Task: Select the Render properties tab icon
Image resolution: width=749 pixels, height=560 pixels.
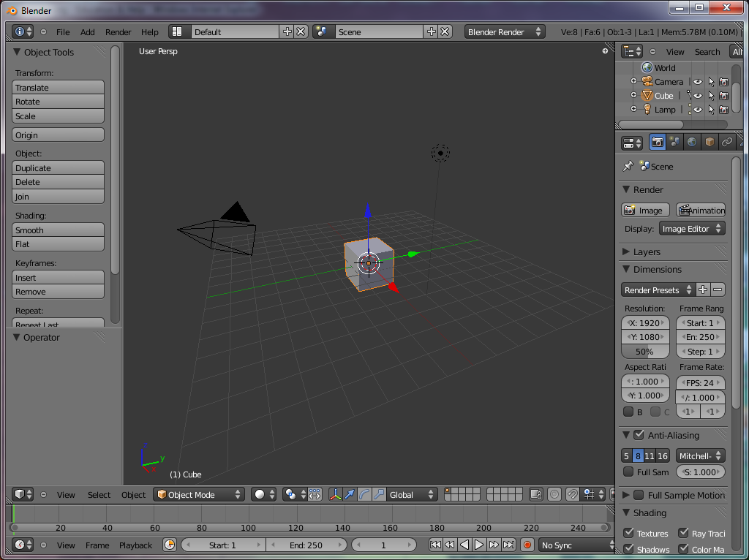Action: (658, 142)
